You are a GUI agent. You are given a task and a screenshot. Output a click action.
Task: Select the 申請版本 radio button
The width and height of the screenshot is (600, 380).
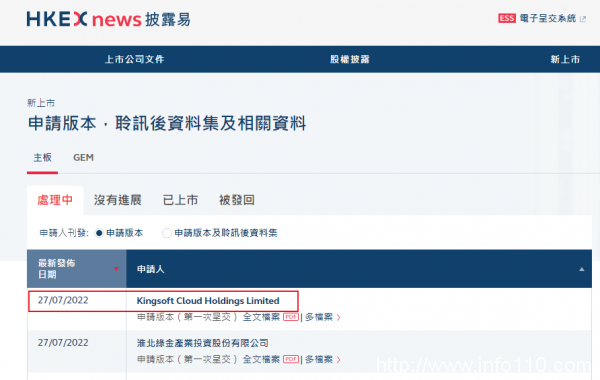[99, 233]
